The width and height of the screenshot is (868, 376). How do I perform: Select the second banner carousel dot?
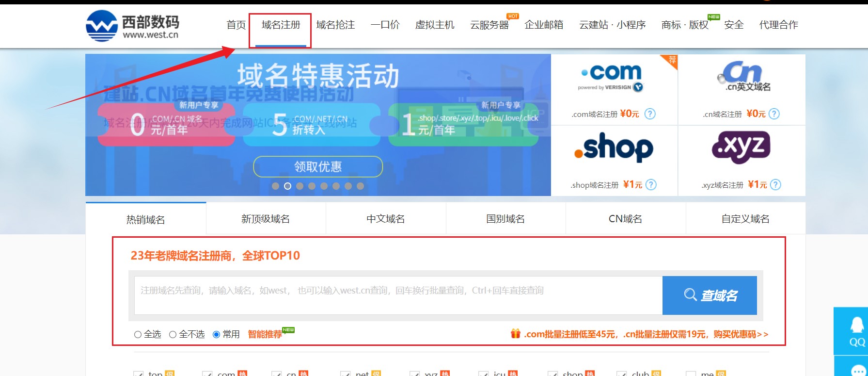point(287,186)
